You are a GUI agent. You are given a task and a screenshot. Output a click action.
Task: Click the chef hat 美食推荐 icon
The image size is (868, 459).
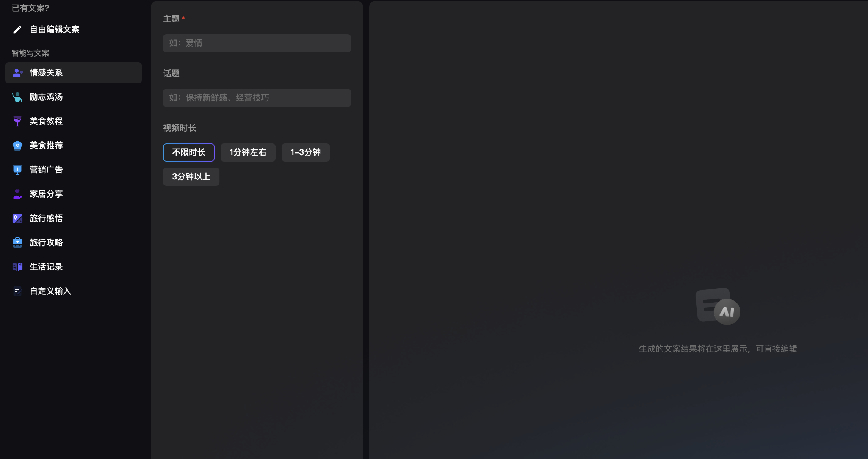pos(17,146)
